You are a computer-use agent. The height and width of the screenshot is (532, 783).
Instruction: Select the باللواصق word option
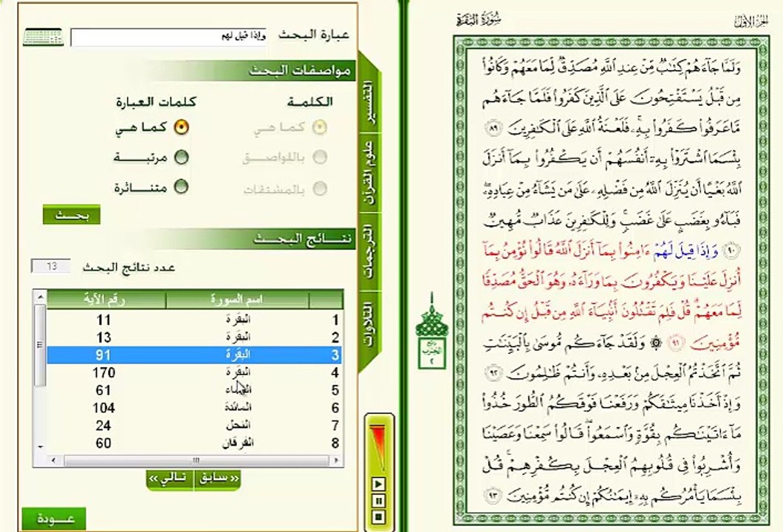(320, 157)
